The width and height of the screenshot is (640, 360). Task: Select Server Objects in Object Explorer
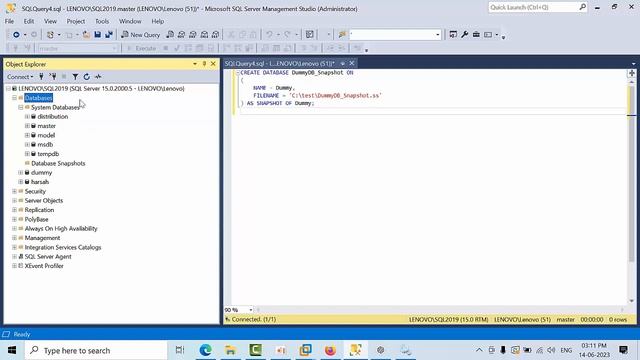pyautogui.click(x=44, y=201)
